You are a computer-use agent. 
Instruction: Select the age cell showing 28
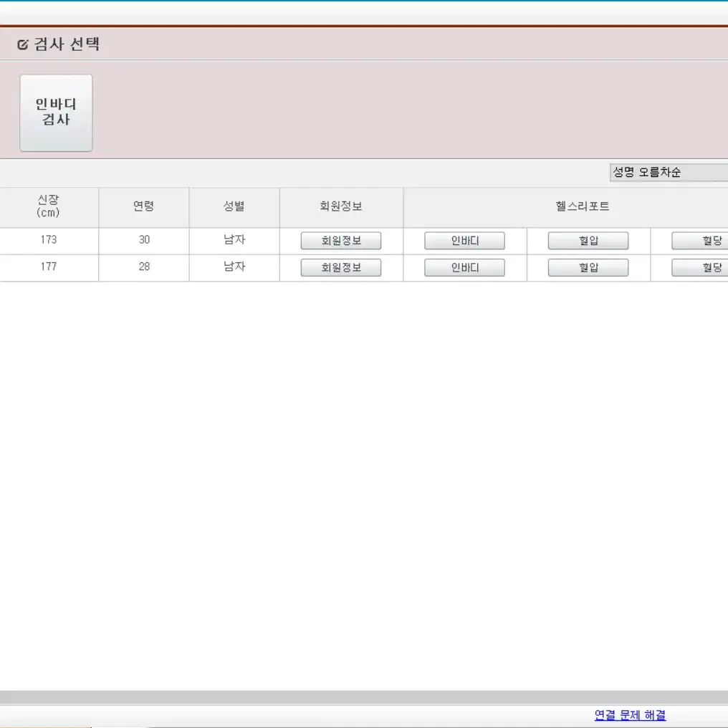[x=144, y=267]
